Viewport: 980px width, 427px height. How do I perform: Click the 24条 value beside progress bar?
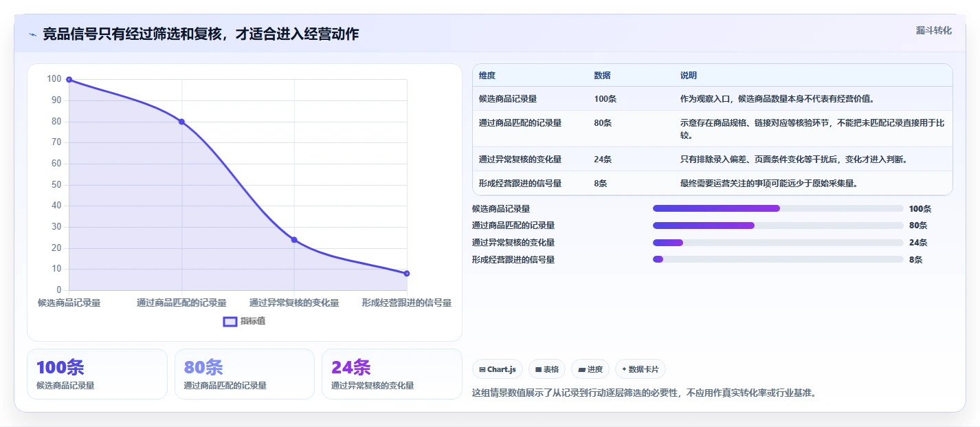point(918,243)
